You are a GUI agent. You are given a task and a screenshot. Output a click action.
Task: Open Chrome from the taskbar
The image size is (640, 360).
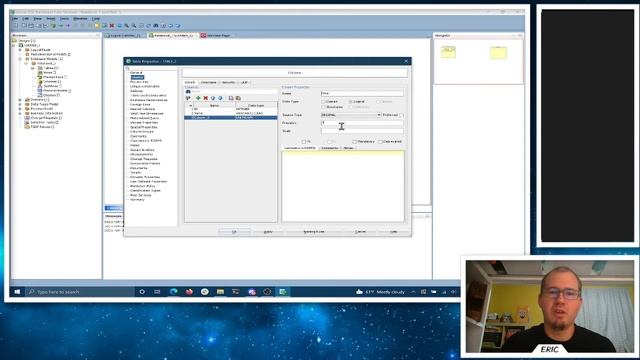coord(205,292)
